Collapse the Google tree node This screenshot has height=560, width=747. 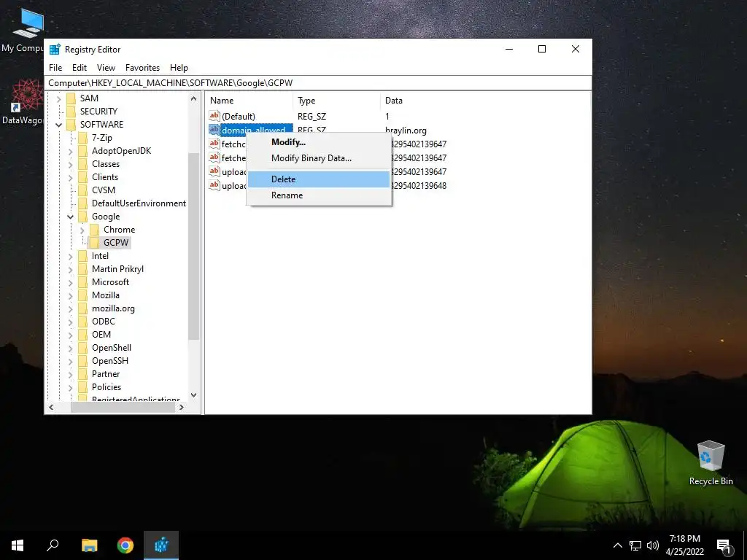tap(71, 217)
